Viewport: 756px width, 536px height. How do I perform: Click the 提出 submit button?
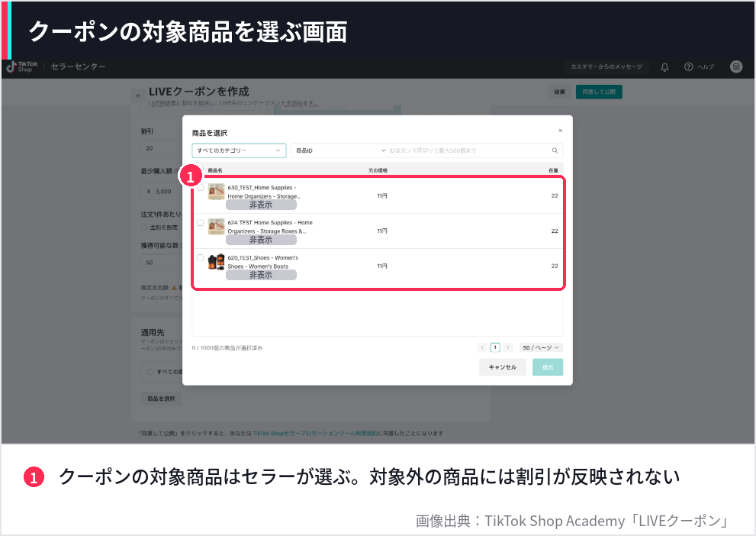point(548,367)
